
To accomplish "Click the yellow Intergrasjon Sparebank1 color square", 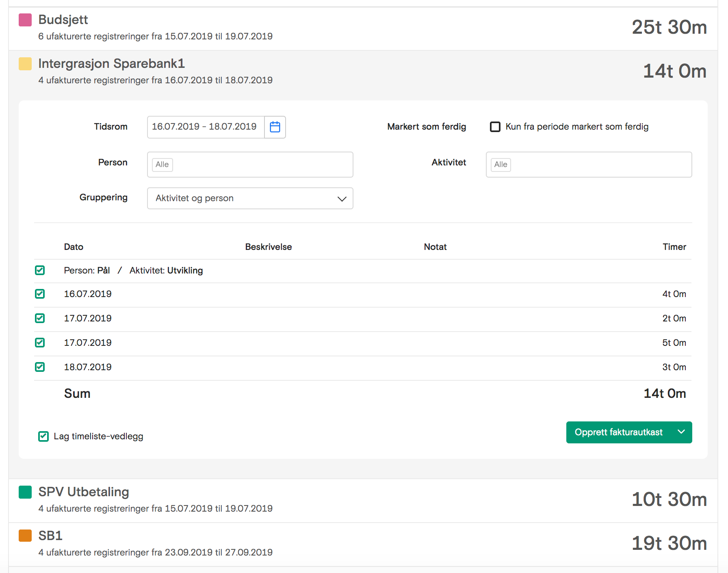I will pos(25,64).
